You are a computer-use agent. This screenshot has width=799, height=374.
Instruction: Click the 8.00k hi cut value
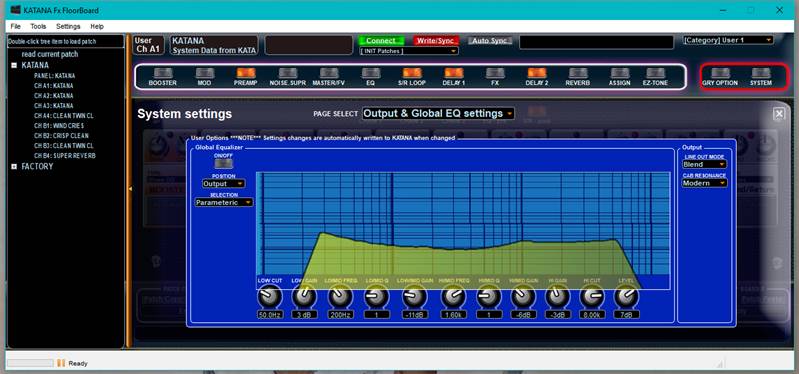tap(592, 315)
